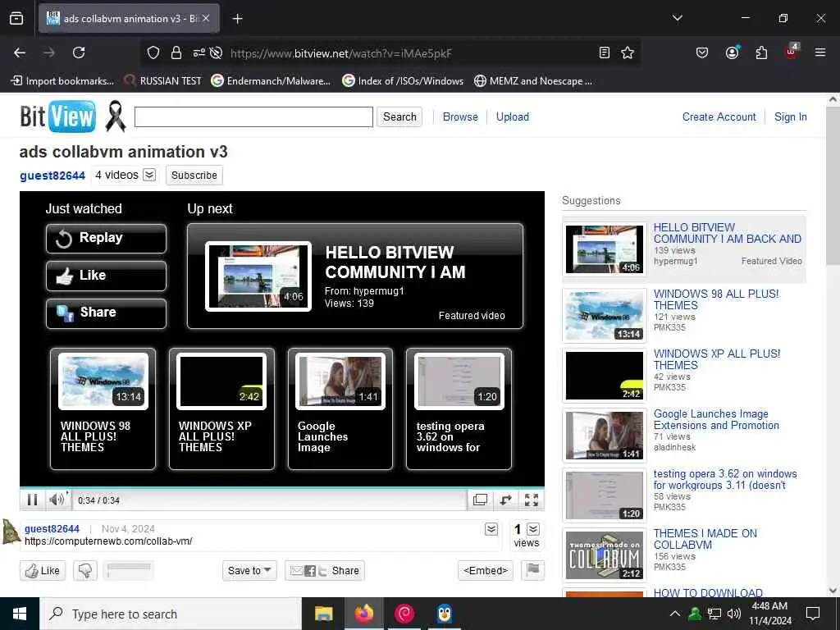Open the list all tabs chevron

pos(678,18)
